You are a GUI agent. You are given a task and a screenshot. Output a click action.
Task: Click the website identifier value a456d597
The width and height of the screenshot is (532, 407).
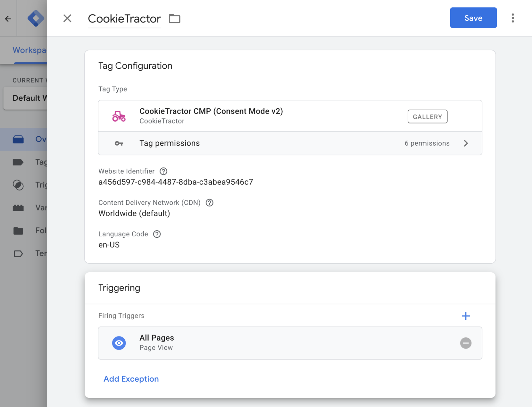176,182
